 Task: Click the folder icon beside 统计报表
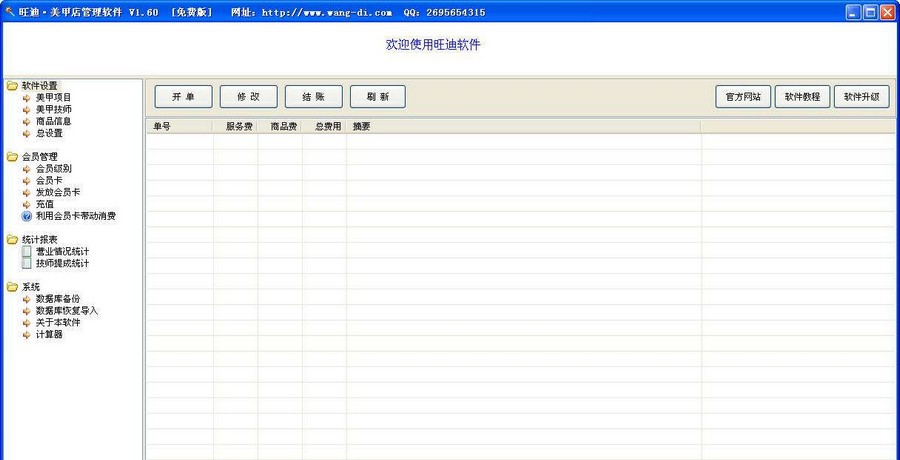(x=12, y=239)
